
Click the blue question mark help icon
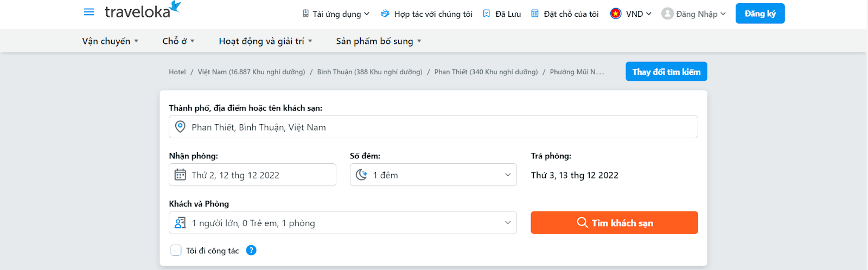pyautogui.click(x=251, y=250)
